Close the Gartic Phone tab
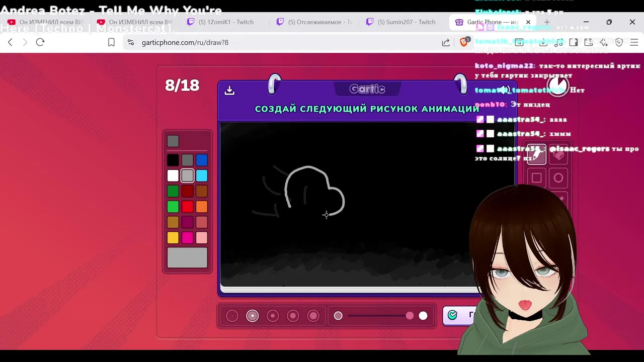644x362 pixels. click(x=528, y=22)
